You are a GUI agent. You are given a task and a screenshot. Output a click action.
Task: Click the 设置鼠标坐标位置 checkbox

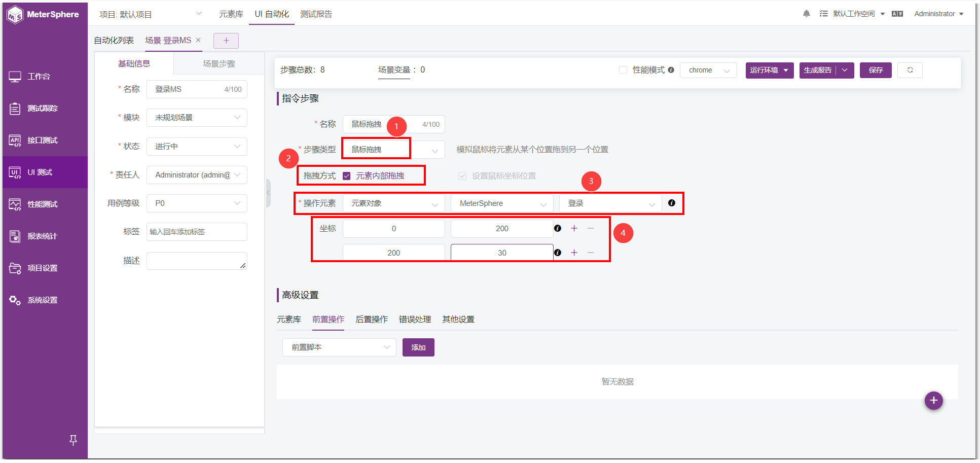(x=462, y=176)
